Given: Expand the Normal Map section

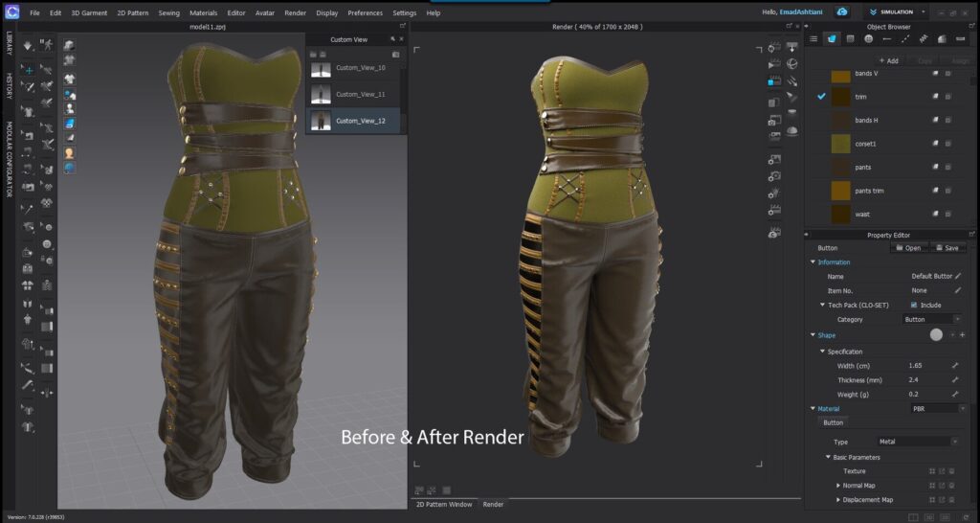Looking at the screenshot, I should pos(837,486).
